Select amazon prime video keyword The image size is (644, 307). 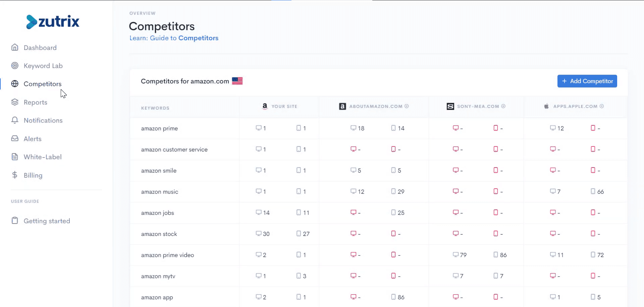[168, 255]
